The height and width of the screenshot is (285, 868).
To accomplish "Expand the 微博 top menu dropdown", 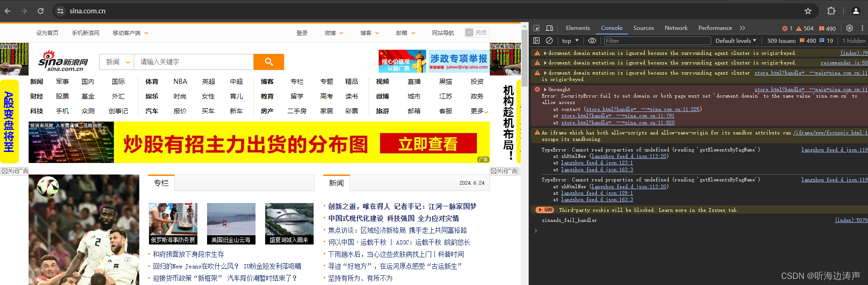I will coord(334,33).
